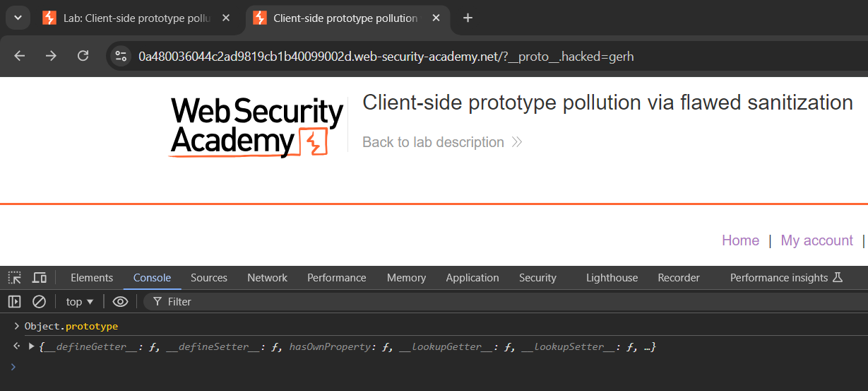Toggle the device toolbar icon
The width and height of the screenshot is (868, 391).
40,278
